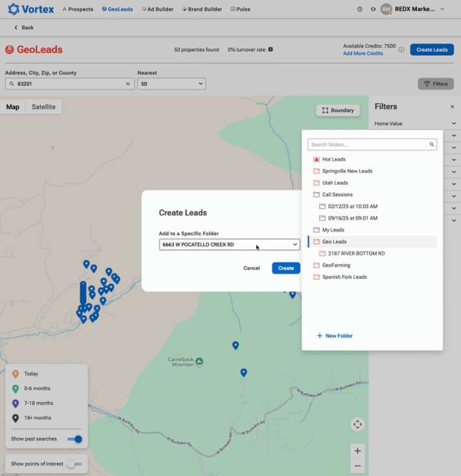Open the GeoLeads navigation tab

coord(117,9)
